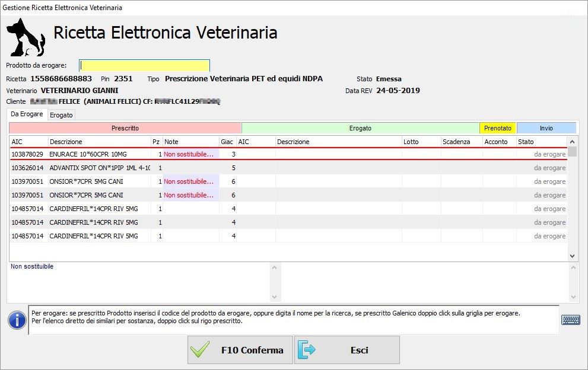Click the blue information icon
The width and height of the screenshot is (588, 370).
[17, 320]
